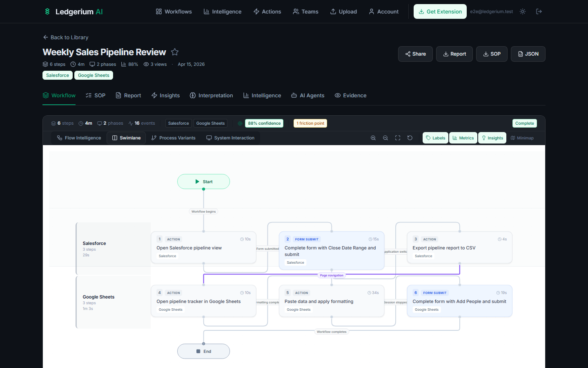Click the 1 friction point badge
This screenshot has height=368, width=588.
tap(310, 123)
